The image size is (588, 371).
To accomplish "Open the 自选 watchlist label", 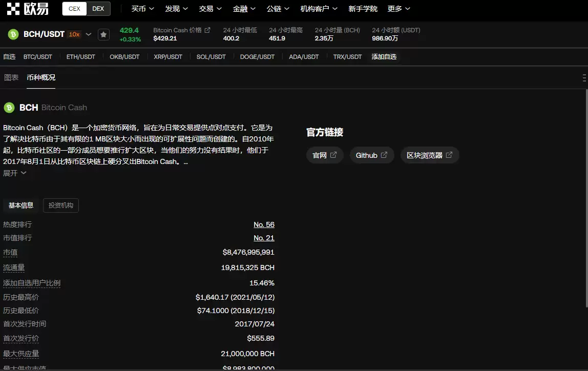I will point(9,57).
